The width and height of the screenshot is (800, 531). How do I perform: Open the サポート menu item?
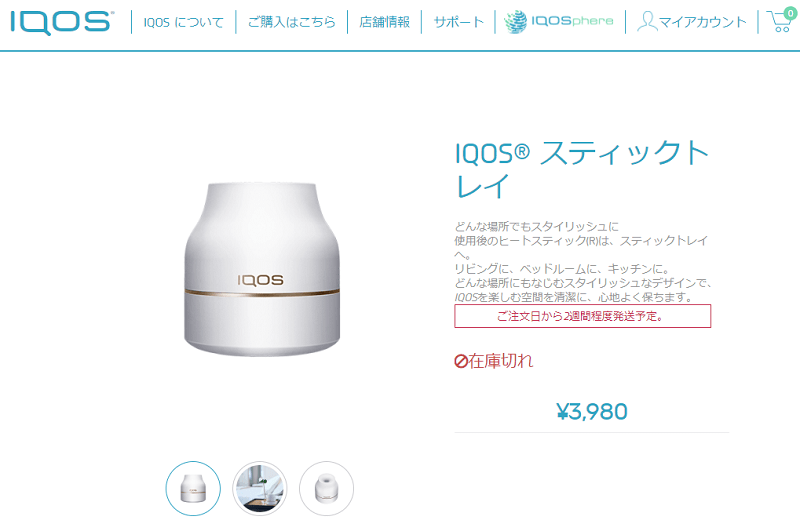tap(458, 22)
